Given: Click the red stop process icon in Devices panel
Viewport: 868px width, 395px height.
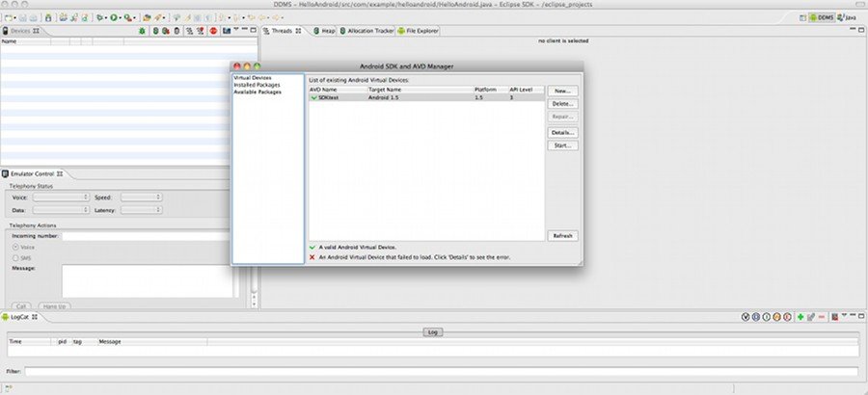Looking at the screenshot, I should pyautogui.click(x=213, y=31).
